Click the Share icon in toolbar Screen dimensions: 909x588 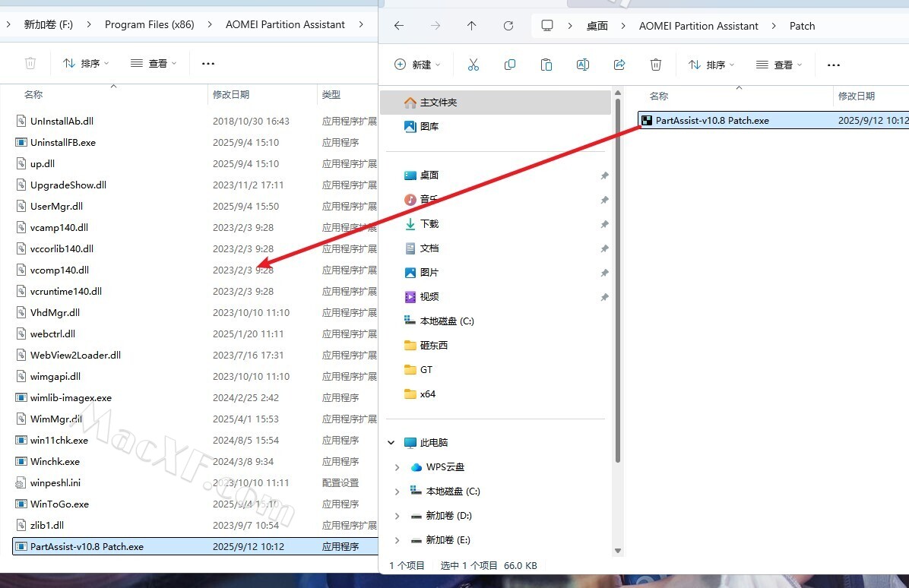pos(619,65)
